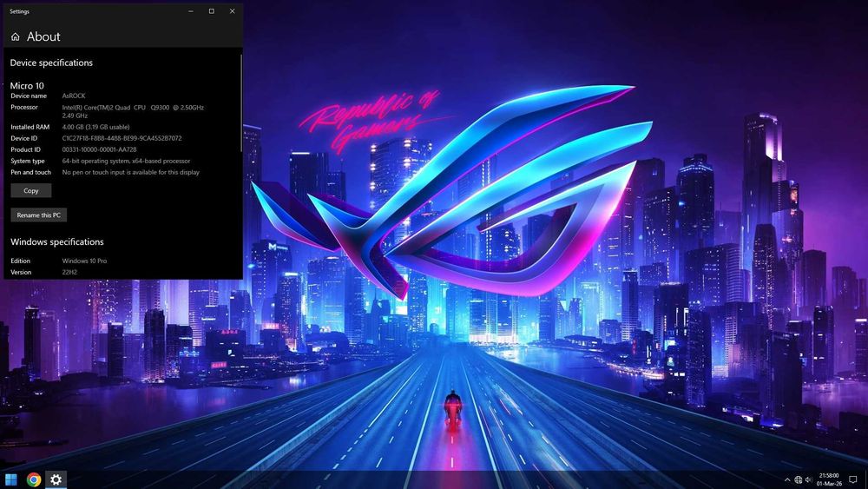Click the About page title
This screenshot has width=868, height=489.
coord(43,36)
